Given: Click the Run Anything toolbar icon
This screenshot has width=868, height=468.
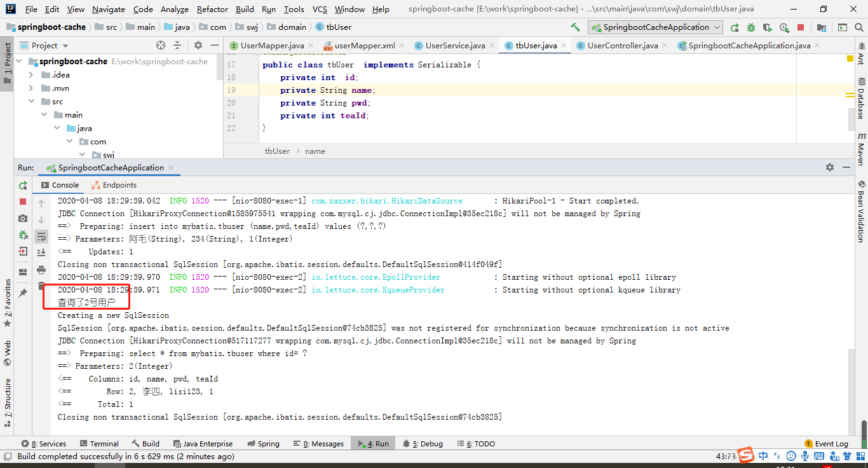Looking at the screenshot, I should [x=842, y=27].
